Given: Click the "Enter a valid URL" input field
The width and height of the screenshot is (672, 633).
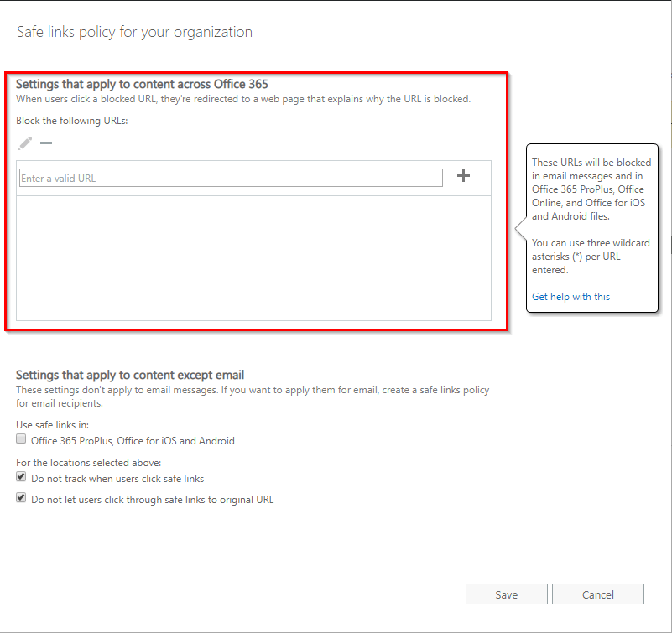Looking at the screenshot, I should 232,177.
